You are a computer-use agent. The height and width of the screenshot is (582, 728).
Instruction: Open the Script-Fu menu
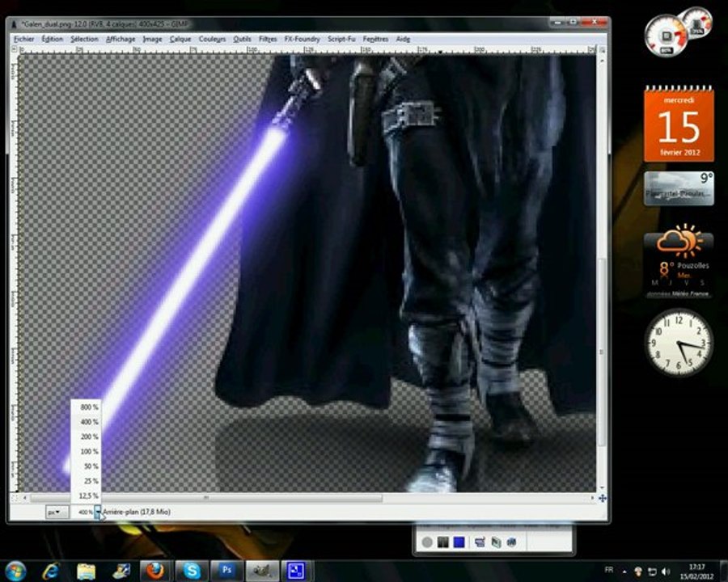pyautogui.click(x=341, y=39)
